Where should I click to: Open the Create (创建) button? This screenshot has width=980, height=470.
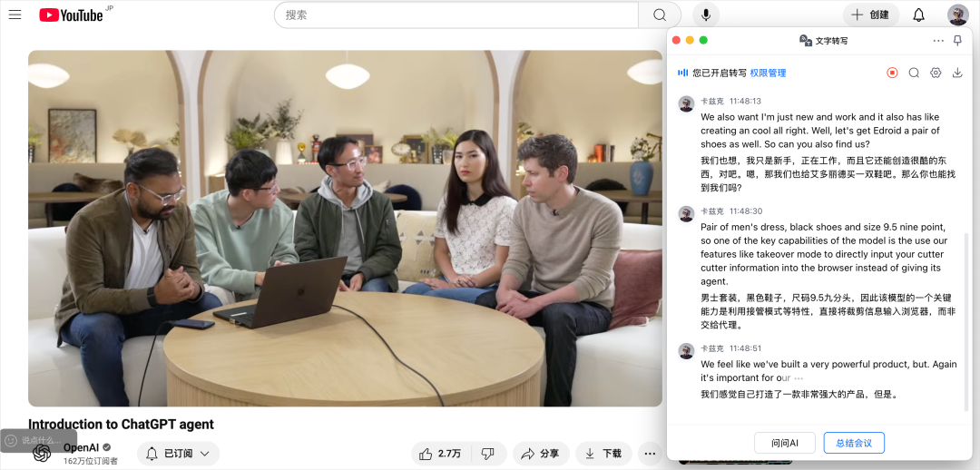(x=870, y=15)
